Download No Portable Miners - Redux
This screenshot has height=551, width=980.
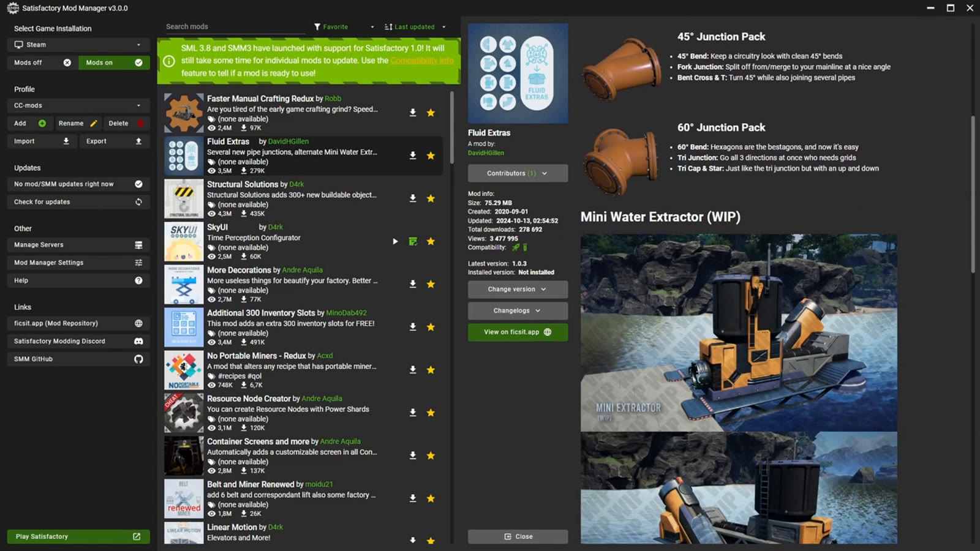click(413, 370)
